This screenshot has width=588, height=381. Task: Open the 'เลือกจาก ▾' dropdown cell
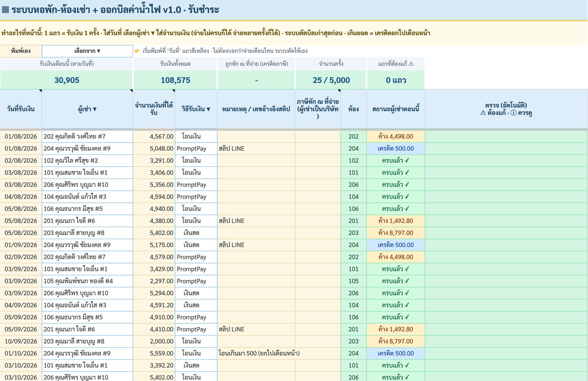87,51
